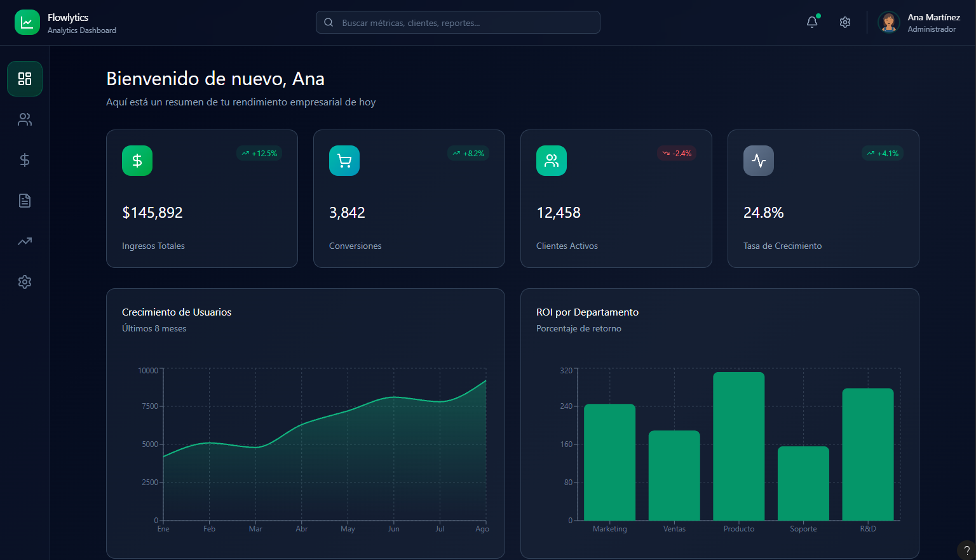Image resolution: width=976 pixels, height=560 pixels.
Task: Click the Ana Martínez user name
Action: [x=933, y=17]
